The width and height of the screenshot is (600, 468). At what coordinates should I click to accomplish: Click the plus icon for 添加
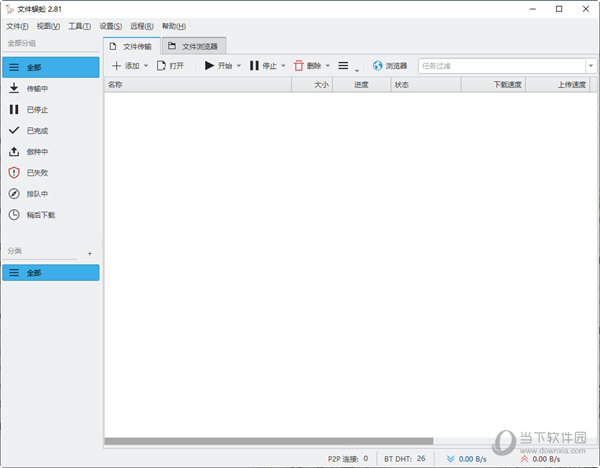click(x=116, y=66)
